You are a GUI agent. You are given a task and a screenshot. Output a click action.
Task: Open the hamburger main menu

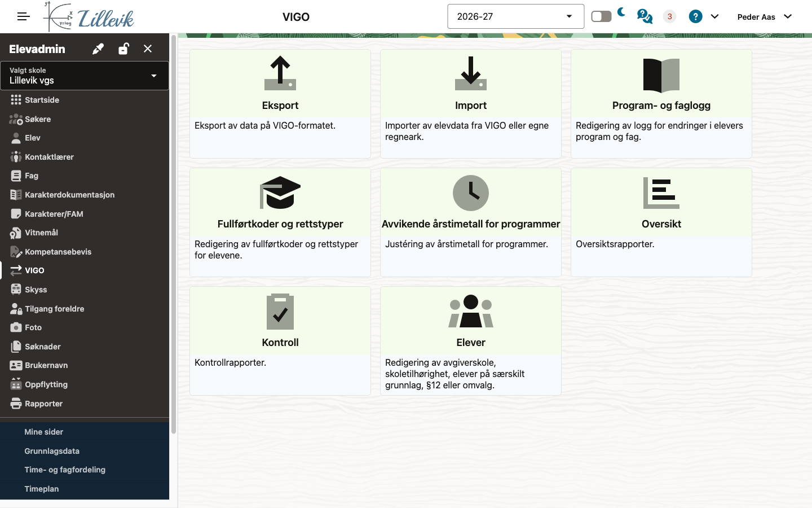coord(23,16)
